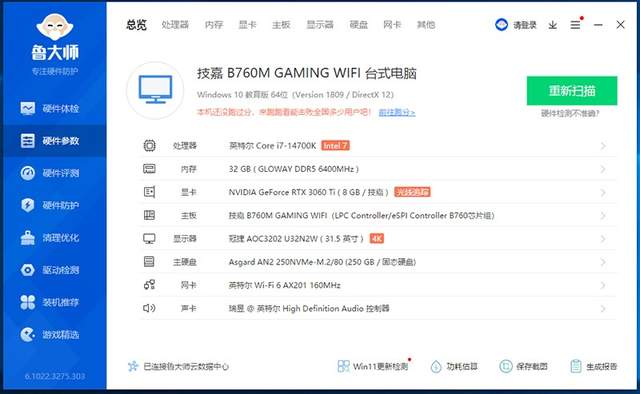Click the memory module icon

(x=149, y=169)
